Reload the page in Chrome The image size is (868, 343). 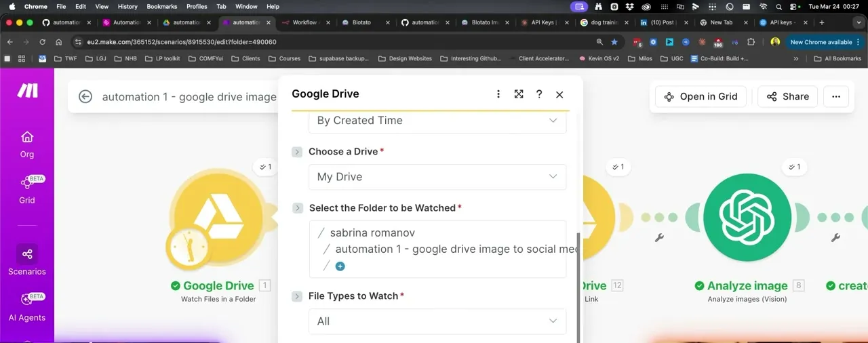point(42,42)
